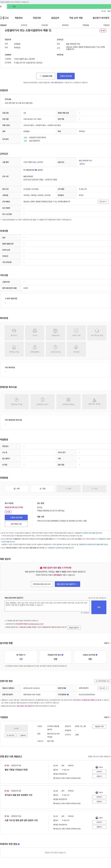Open 드론 기체 및 항공 실적 업무 담당자 구인

point(21,820)
